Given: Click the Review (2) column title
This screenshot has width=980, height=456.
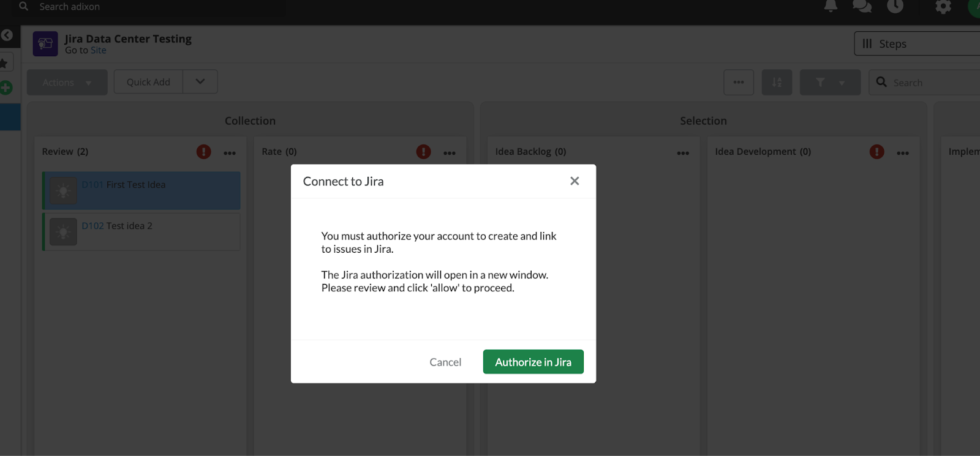Looking at the screenshot, I should click(65, 152).
